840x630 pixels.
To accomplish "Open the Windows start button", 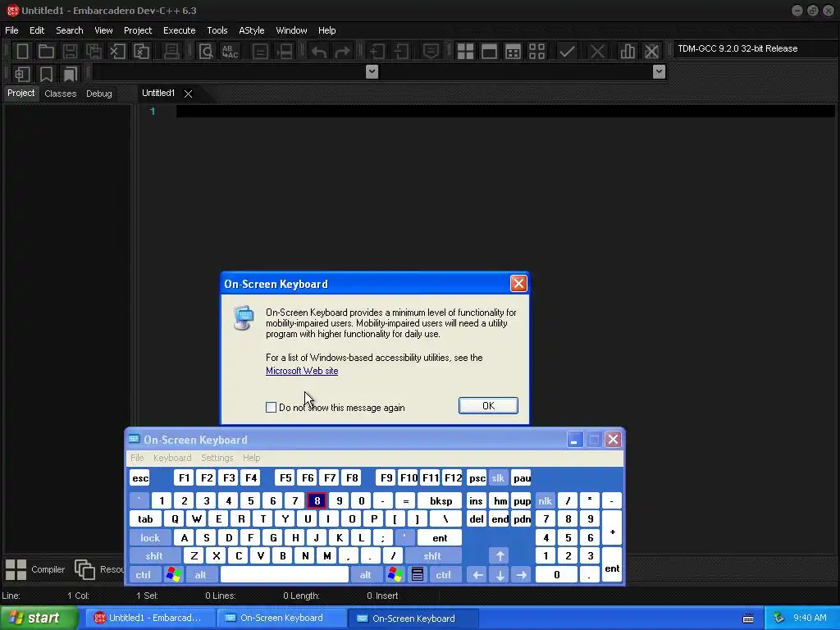I will coord(39,618).
